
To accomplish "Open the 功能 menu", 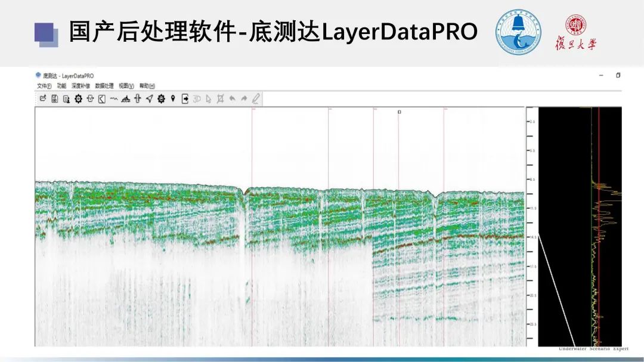I will [x=61, y=86].
